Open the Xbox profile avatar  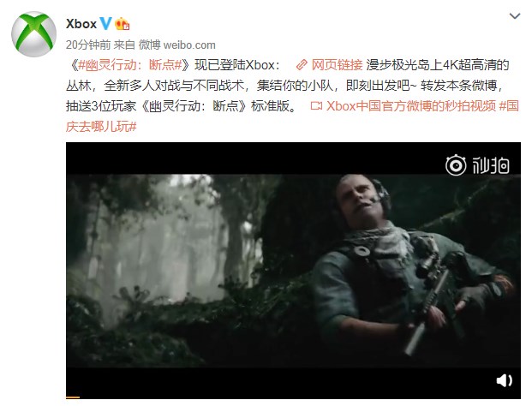click(x=34, y=34)
